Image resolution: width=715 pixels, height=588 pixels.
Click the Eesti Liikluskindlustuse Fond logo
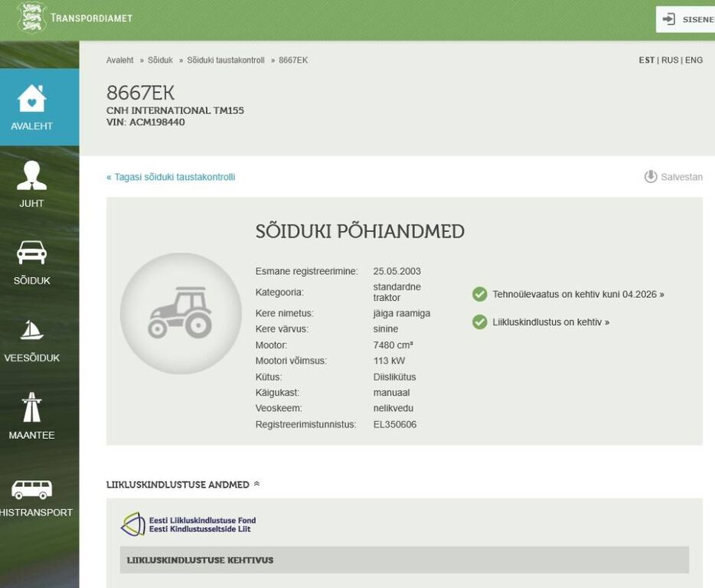point(188,524)
